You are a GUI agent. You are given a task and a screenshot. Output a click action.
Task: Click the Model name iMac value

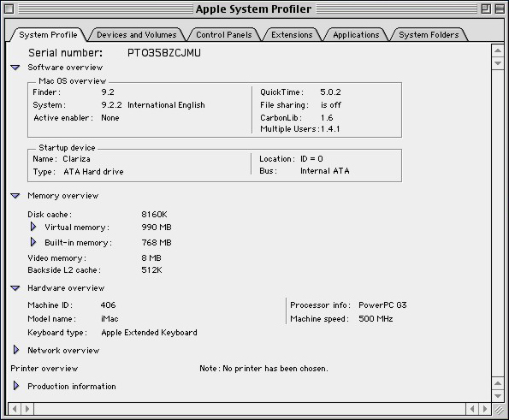pos(109,319)
